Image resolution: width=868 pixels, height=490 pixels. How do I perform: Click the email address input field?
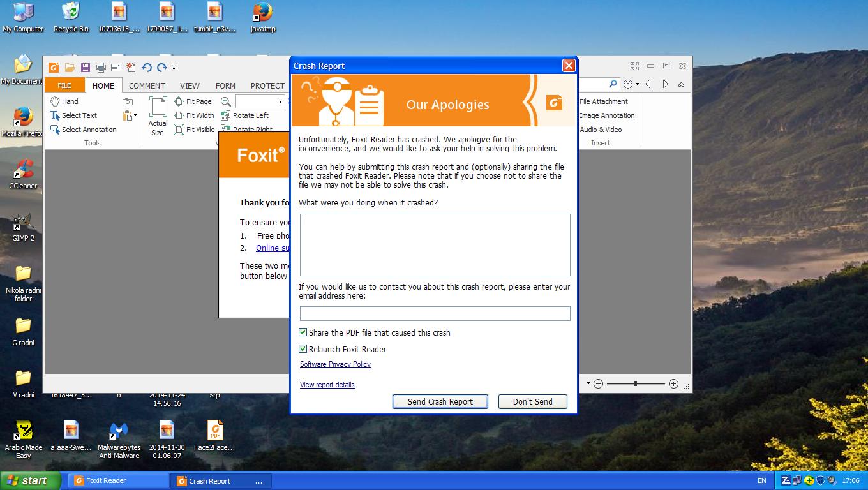pos(435,313)
